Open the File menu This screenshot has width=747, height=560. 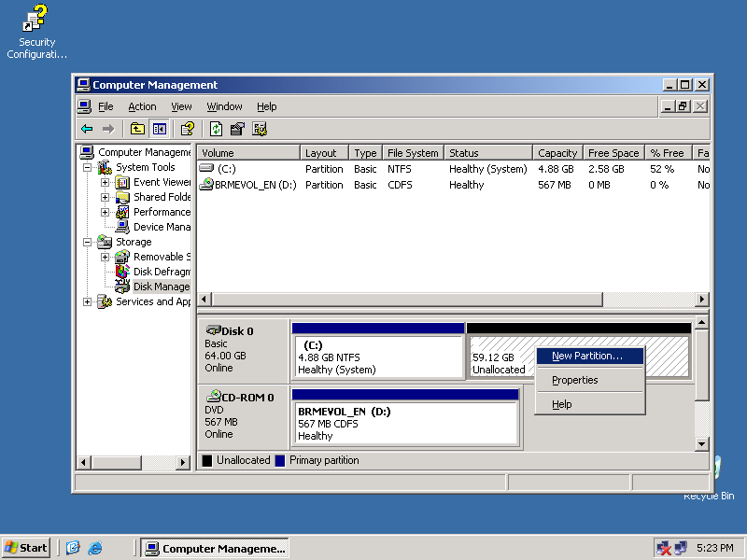106,106
